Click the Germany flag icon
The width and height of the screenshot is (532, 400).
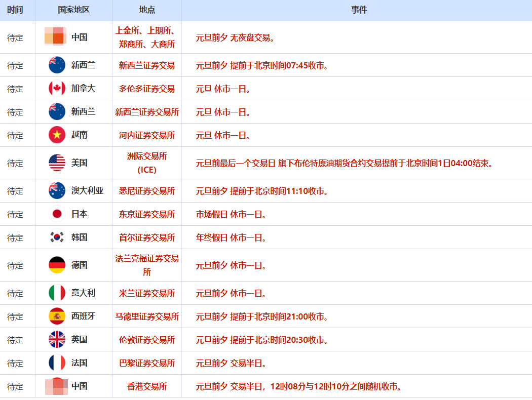[57, 265]
